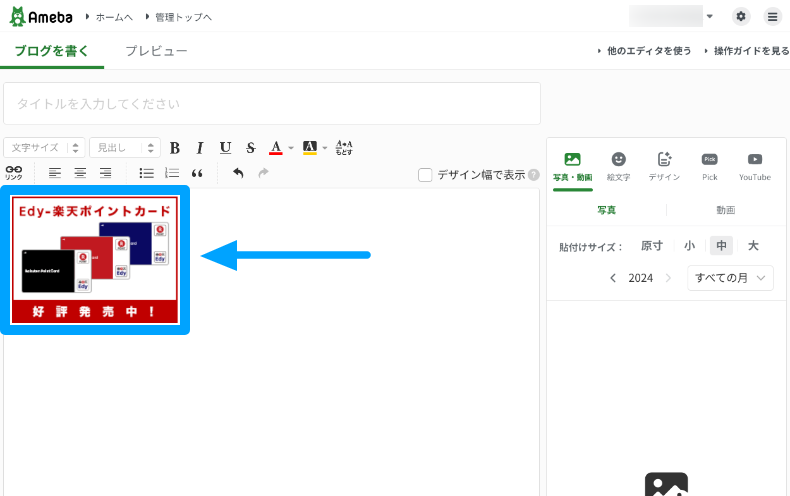Click the reset formatting (もどす) icon
The image size is (790, 496).
click(x=344, y=148)
